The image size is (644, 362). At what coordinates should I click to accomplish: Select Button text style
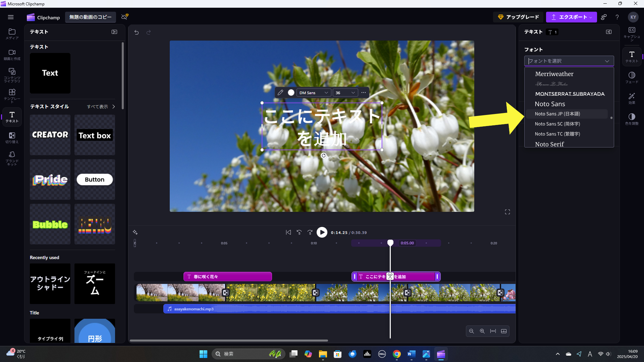[95, 179]
